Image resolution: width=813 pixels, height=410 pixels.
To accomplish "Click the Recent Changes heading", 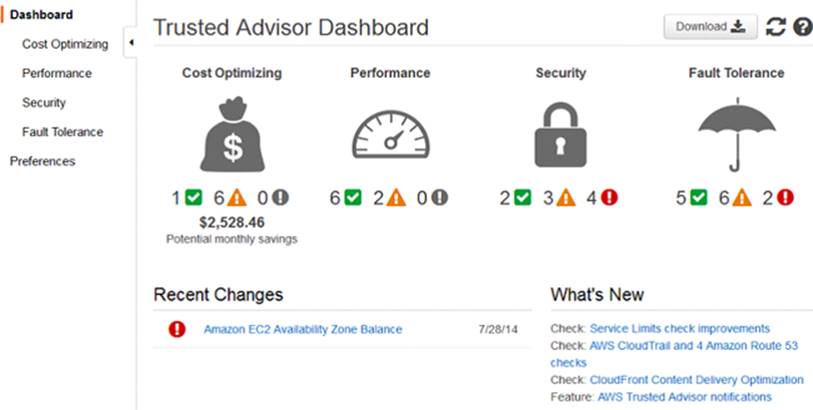I will (x=218, y=294).
